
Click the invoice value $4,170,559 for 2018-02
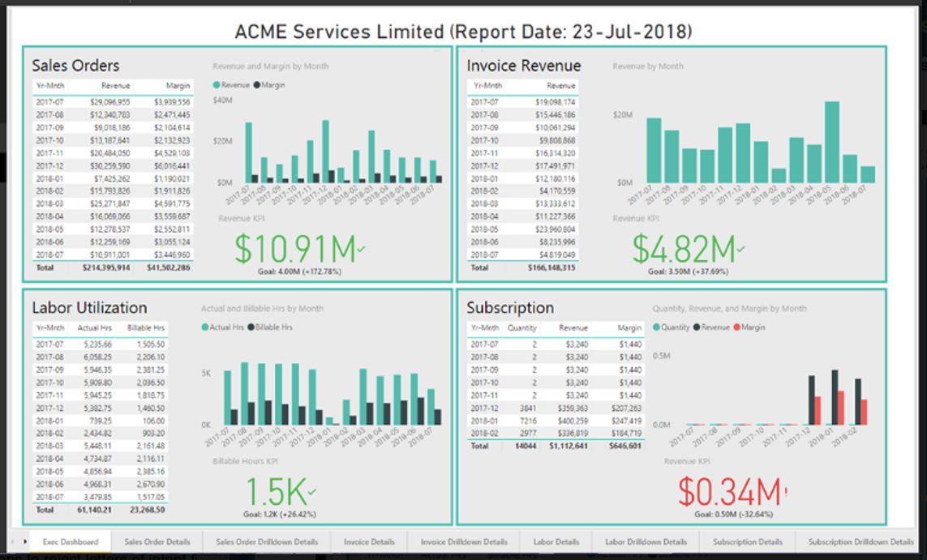click(557, 191)
